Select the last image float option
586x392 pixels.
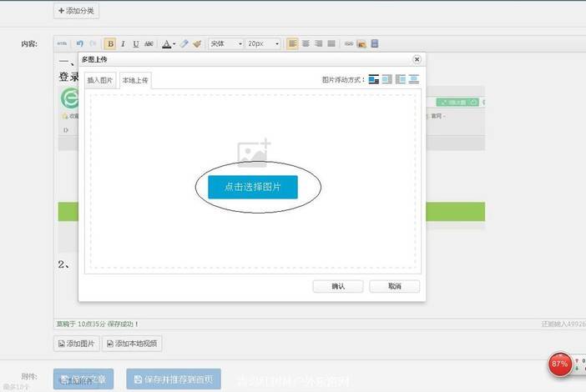click(x=413, y=79)
